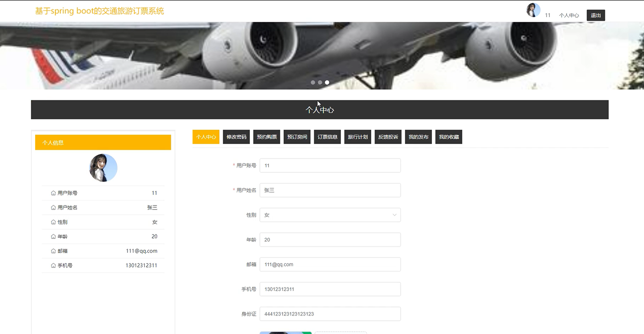
Task: Focus the 邮箱 input field
Action: click(330, 265)
